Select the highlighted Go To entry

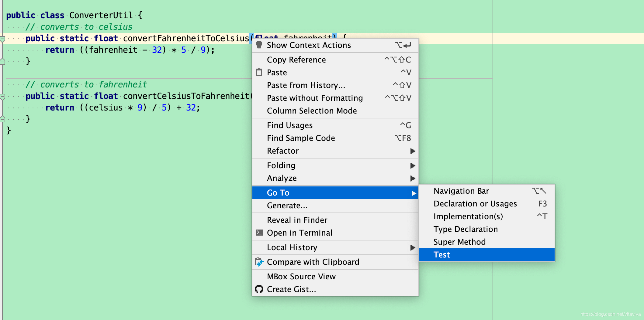pos(335,193)
